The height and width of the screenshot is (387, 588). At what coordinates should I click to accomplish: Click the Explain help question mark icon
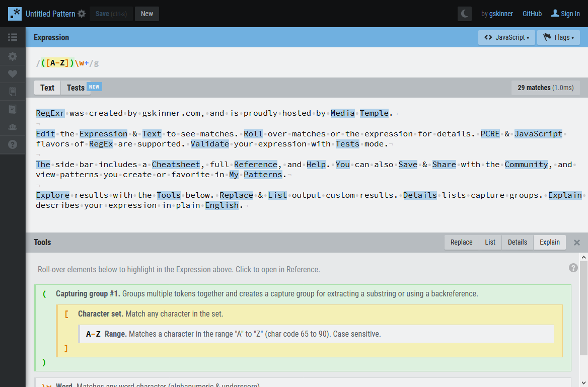[573, 267]
